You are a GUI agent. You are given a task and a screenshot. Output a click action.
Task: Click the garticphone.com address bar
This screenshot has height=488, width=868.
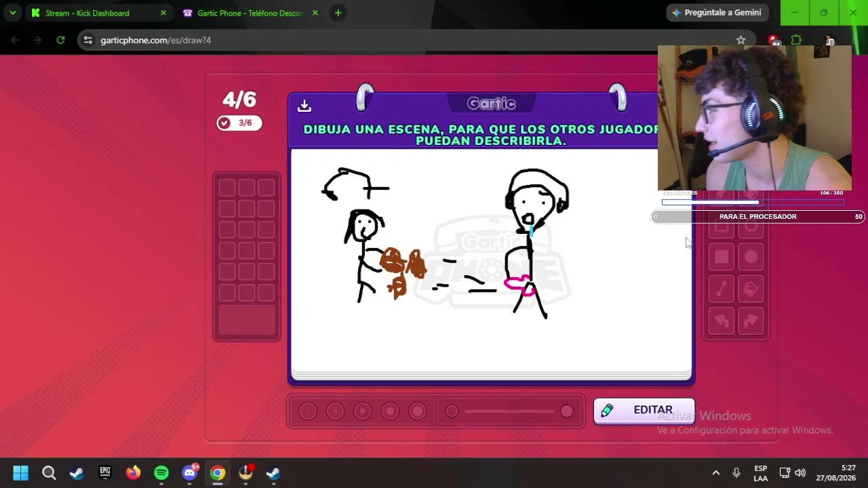[414, 40]
